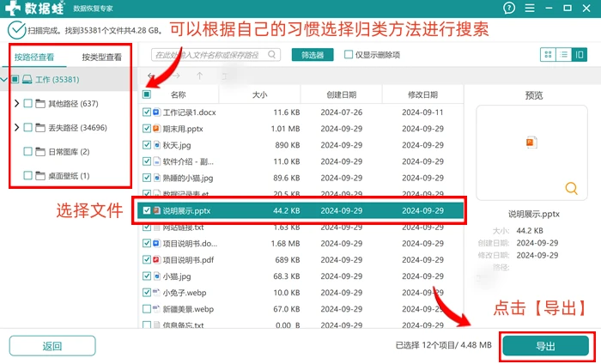Go back with the left arrow icon
This screenshot has width=601, height=364.
pos(151,76)
